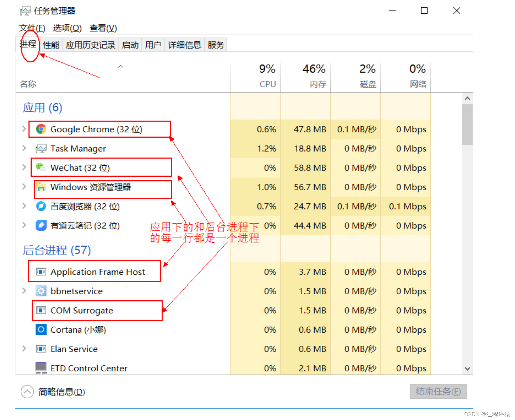Expand the 有道云笔记 process group

coord(24,225)
